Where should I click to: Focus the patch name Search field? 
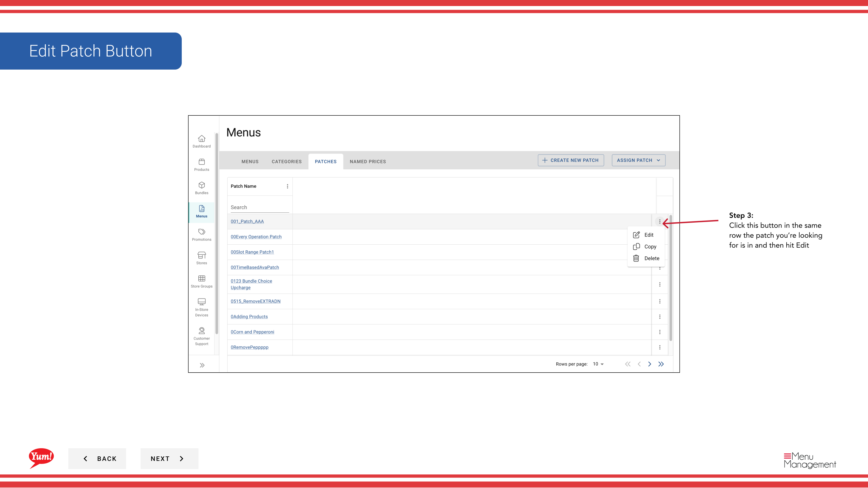[x=260, y=208]
